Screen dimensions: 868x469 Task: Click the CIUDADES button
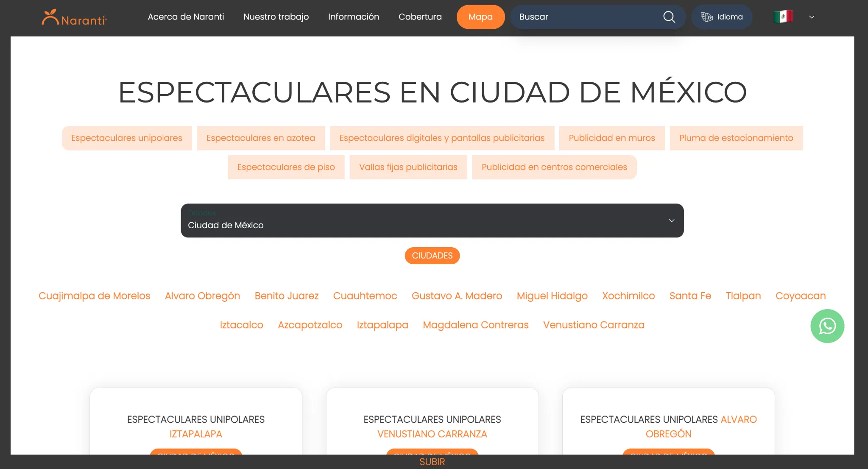click(432, 255)
